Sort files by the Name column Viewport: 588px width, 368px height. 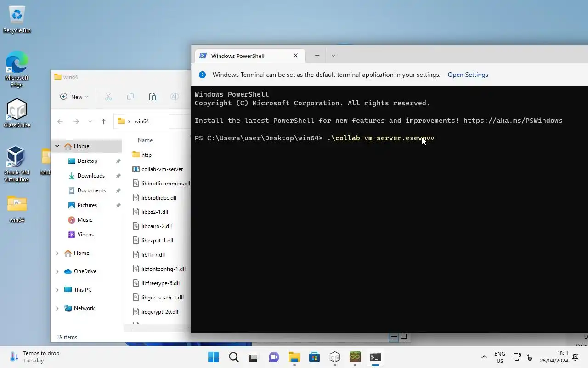coord(145,140)
